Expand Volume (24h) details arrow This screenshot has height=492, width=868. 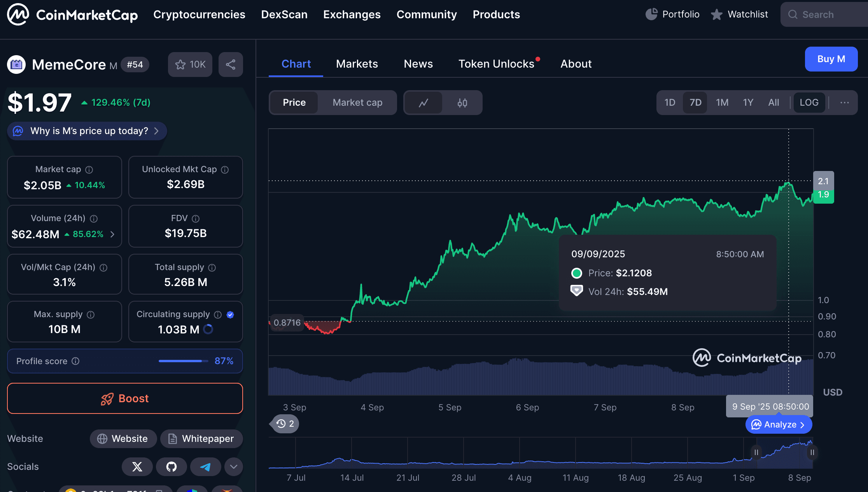tap(112, 234)
